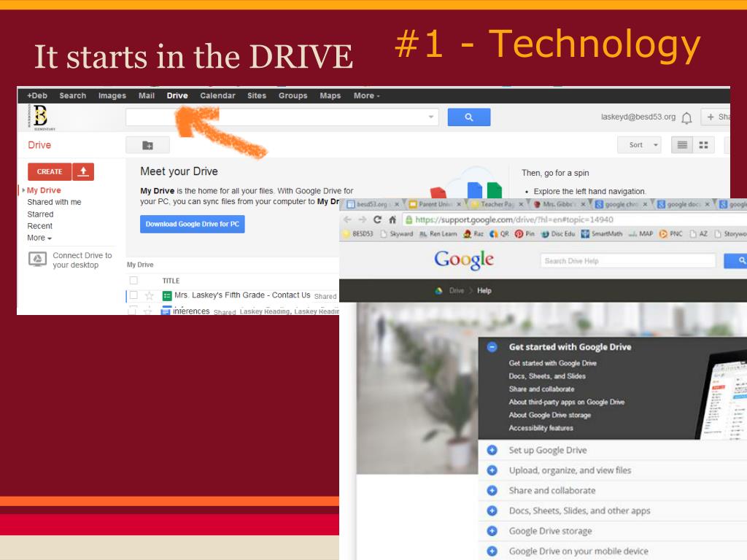This screenshot has height=560, width=747.
Task: Expand Upload, organize, and view files
Action: click(x=492, y=470)
